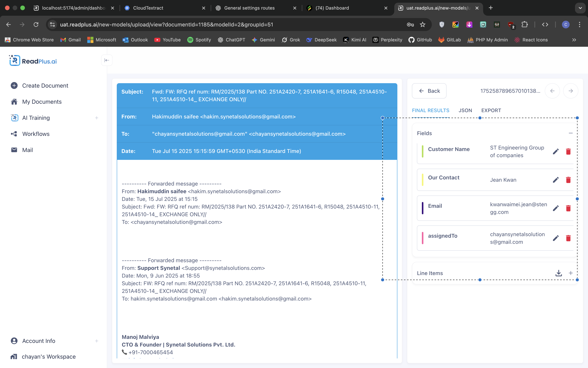The height and width of the screenshot is (368, 588).
Task: Open chayan's Workspace
Action: [49, 356]
